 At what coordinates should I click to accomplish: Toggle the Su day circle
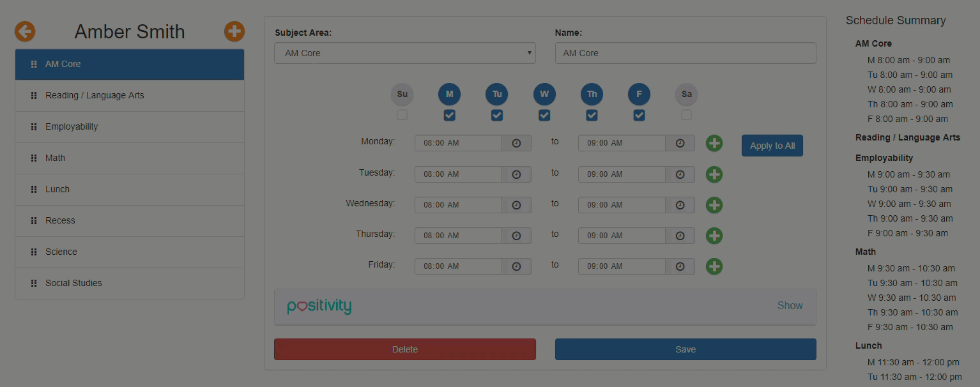pyautogui.click(x=402, y=95)
